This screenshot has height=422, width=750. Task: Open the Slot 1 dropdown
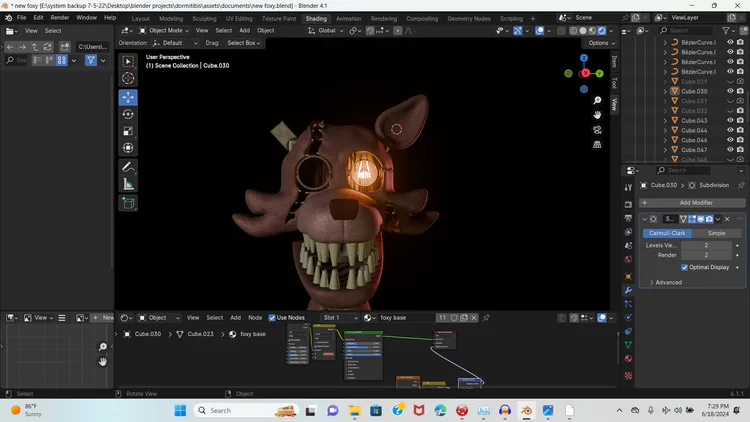340,318
